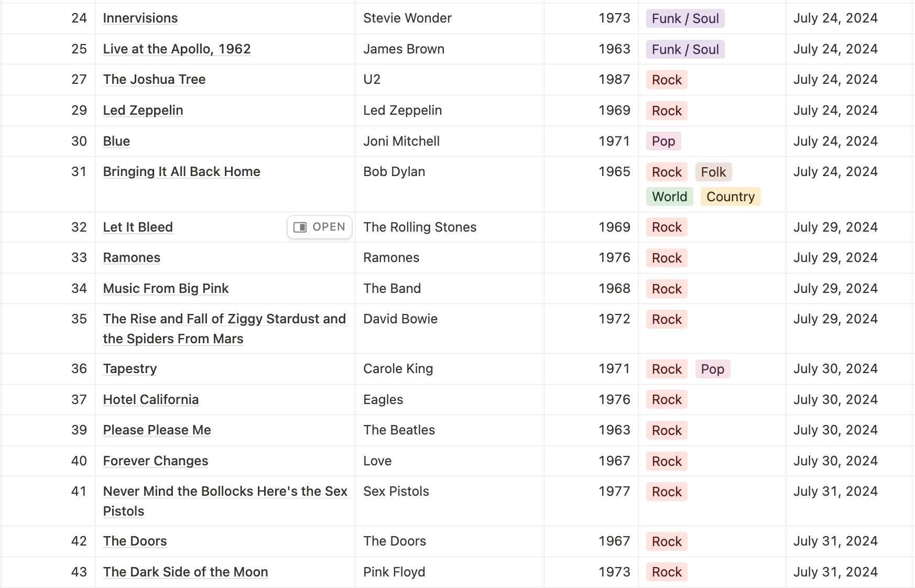915x588 pixels.
Task: Select the James Brown artist cell
Action: click(450, 49)
